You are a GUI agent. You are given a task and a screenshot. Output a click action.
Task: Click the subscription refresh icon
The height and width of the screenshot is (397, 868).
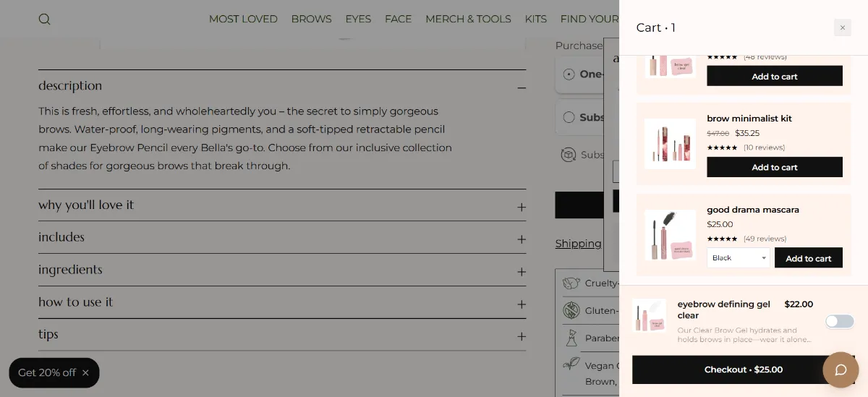click(x=569, y=155)
